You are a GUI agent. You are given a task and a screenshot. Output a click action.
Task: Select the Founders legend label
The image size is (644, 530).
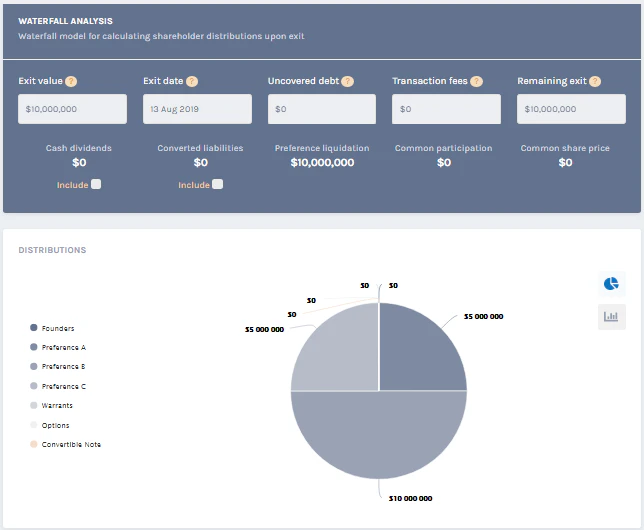[58, 328]
